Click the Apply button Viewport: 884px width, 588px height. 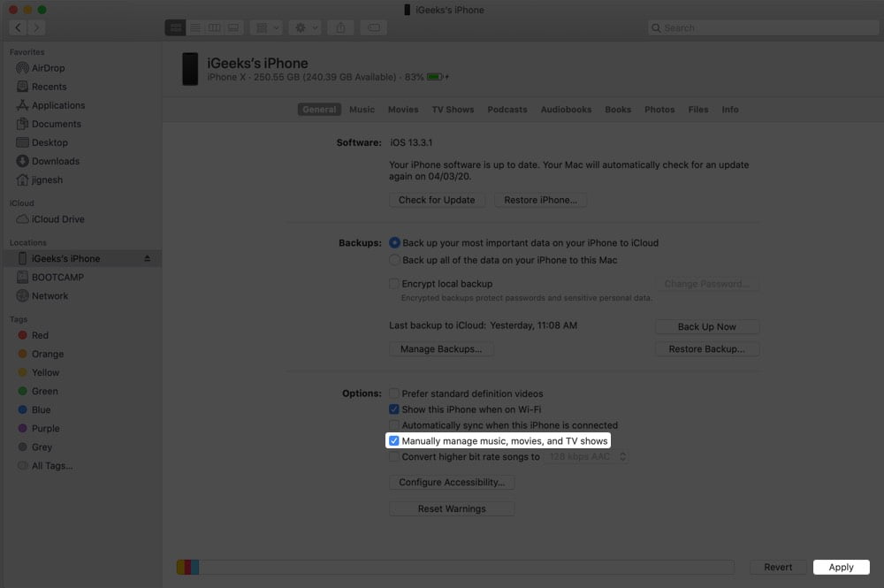[842, 567]
